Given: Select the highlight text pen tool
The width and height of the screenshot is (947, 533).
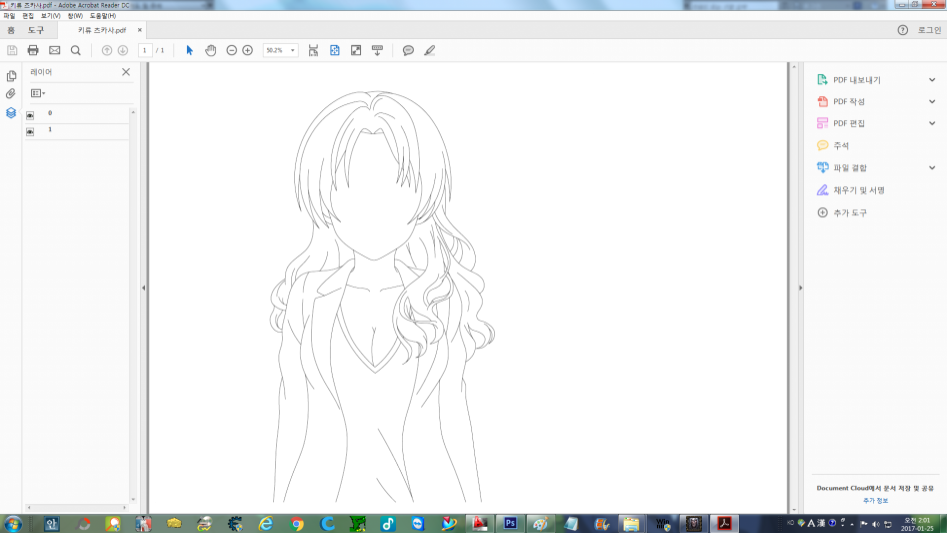Looking at the screenshot, I should [429, 51].
